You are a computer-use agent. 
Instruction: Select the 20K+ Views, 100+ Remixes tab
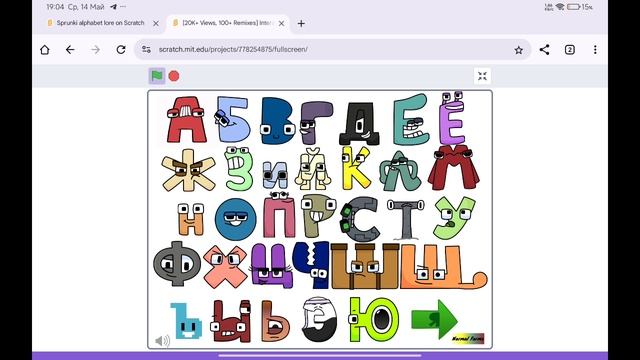tap(227, 23)
